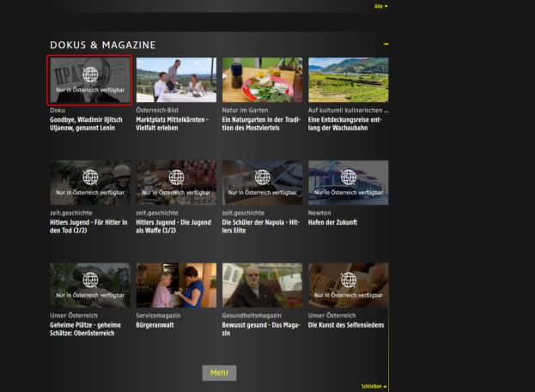
Task: Open the Bewusst gesund thumbnail
Action: click(x=262, y=286)
